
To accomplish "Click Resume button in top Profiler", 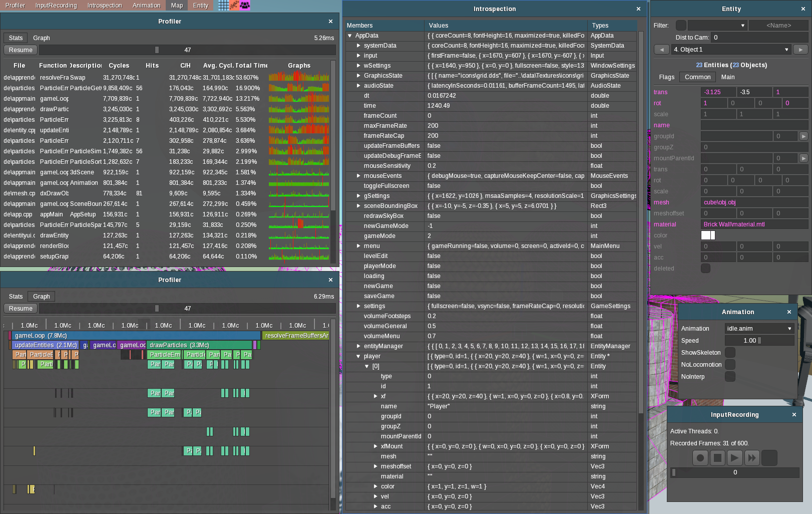I will pos(21,50).
